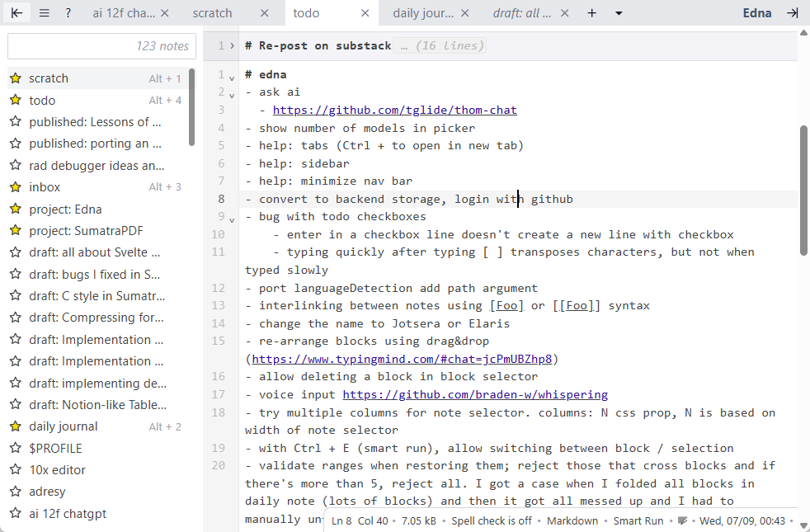Switch to the 'ai 12f cha...' tab
The height and width of the screenshot is (532, 810).
(124, 13)
